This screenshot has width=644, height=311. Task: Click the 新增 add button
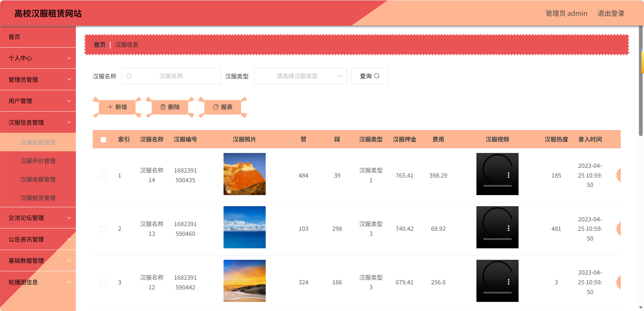pyautogui.click(x=117, y=107)
